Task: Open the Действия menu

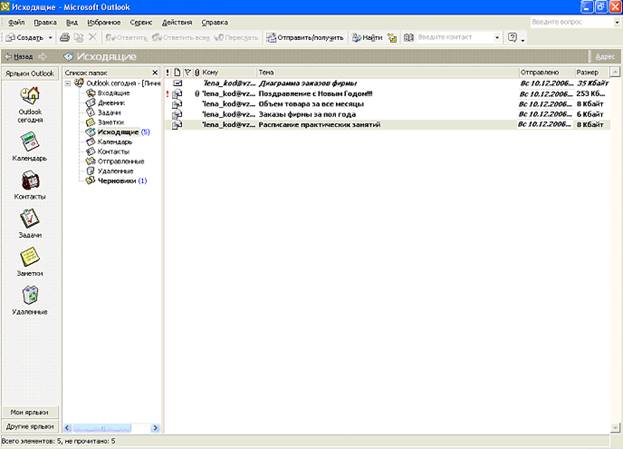Action: (177, 23)
